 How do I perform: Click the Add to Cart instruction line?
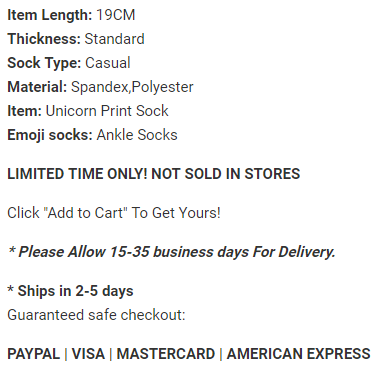[x=114, y=213]
